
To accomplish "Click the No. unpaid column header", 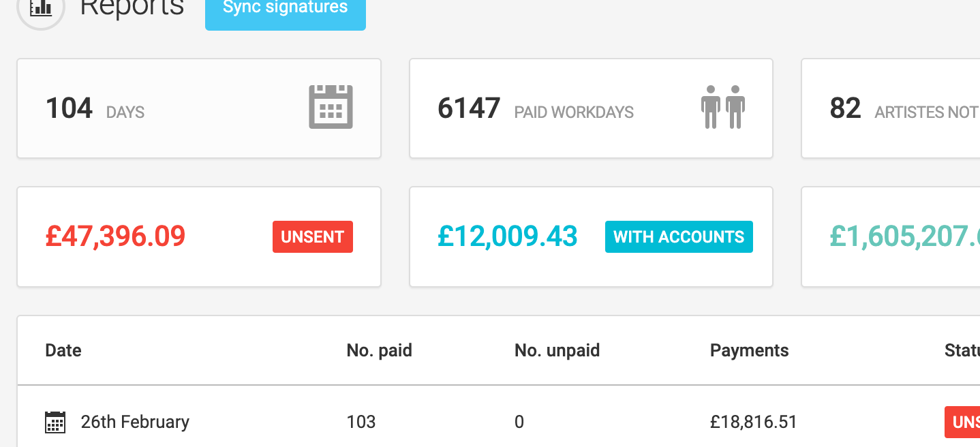I will (x=557, y=350).
